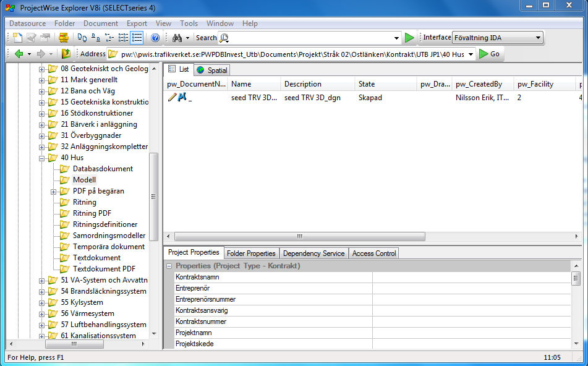This screenshot has width=588, height=366.
Task: Expand the 08 Geotekniskt och Geolog folder
Action: (41, 69)
